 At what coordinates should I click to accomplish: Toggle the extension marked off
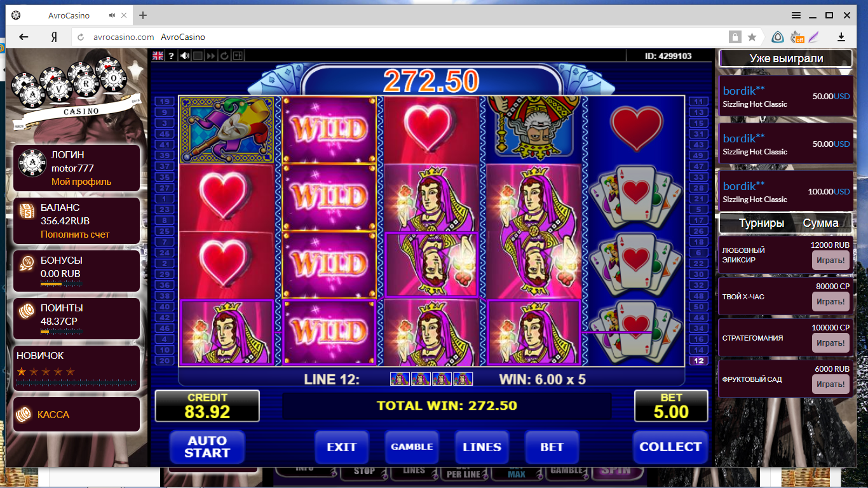tap(797, 37)
